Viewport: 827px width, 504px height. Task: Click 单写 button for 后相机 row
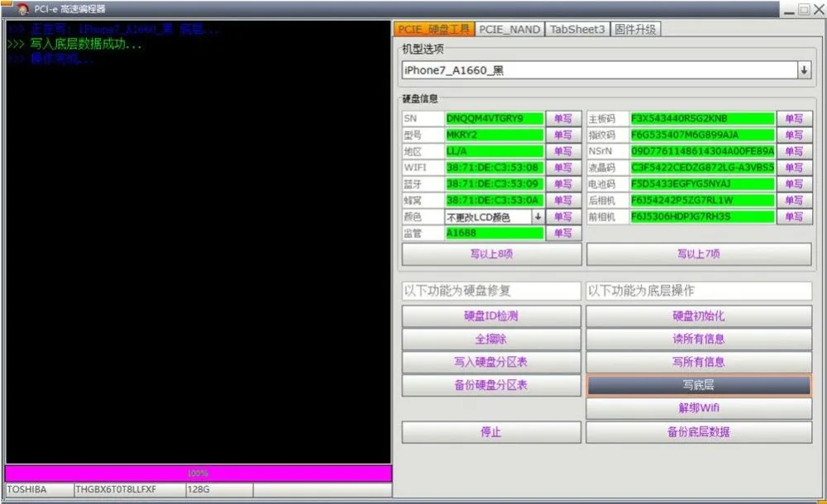[794, 200]
